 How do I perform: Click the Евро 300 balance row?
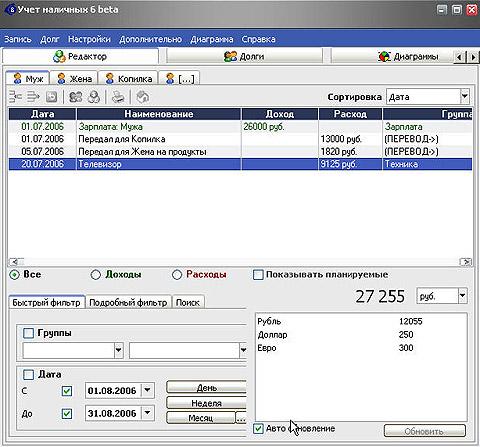pyautogui.click(x=361, y=348)
